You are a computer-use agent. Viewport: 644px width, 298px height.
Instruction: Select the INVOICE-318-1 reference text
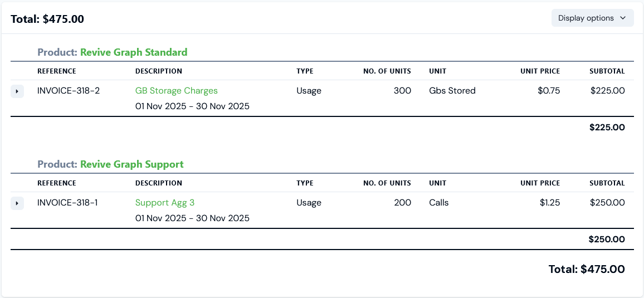(x=67, y=203)
